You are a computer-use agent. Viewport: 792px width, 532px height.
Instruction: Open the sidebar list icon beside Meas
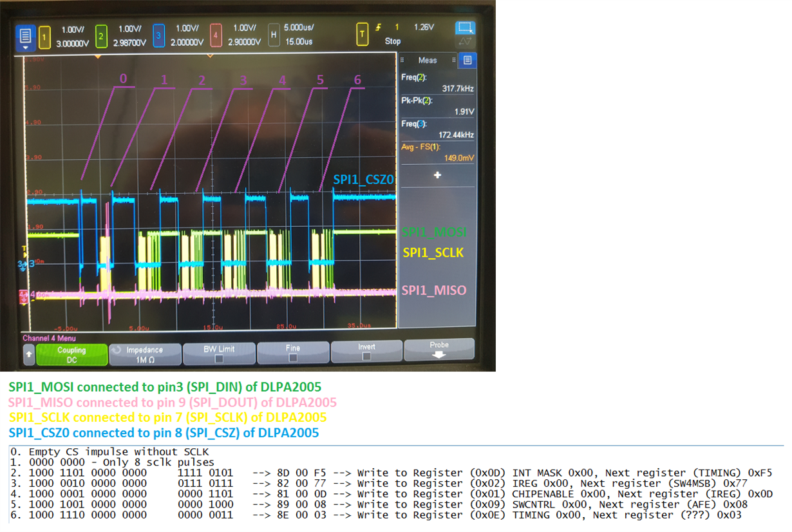[467, 60]
